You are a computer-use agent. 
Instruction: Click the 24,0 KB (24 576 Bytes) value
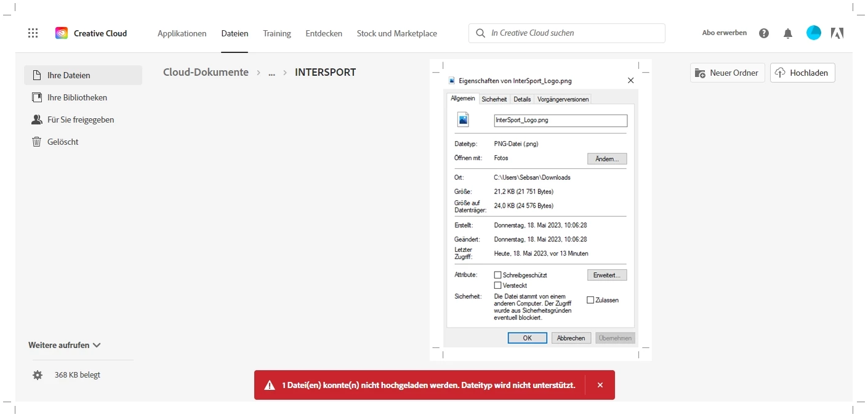pyautogui.click(x=524, y=206)
